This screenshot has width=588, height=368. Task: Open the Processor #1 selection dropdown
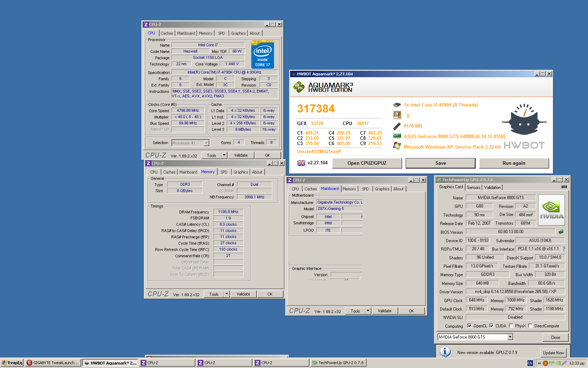coord(206,143)
